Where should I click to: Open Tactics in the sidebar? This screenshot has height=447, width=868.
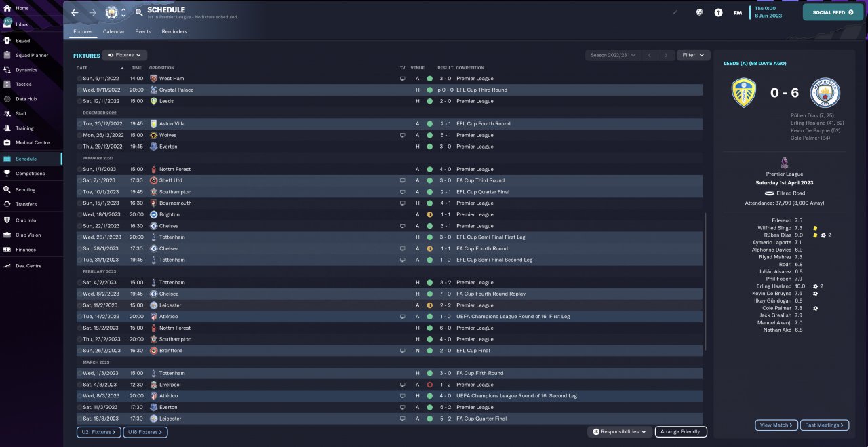(23, 84)
